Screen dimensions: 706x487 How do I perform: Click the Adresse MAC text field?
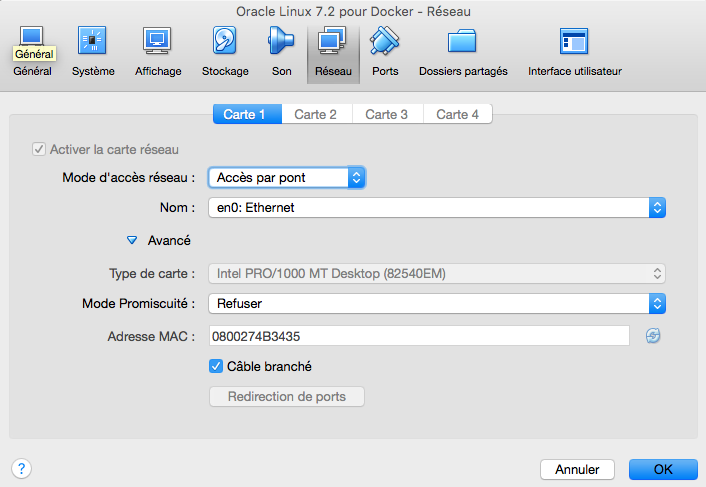[x=418, y=336]
